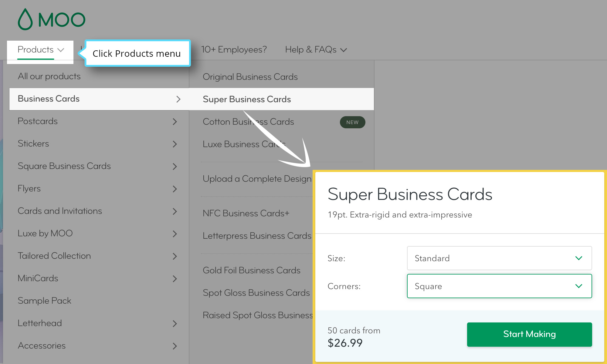Choose Letterpress Business Cards
This screenshot has width=607, height=364.
257,236
